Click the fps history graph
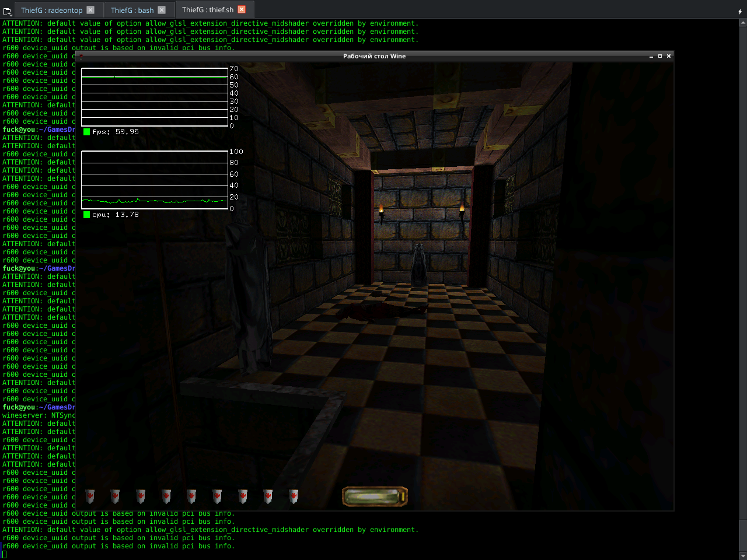 click(x=155, y=97)
